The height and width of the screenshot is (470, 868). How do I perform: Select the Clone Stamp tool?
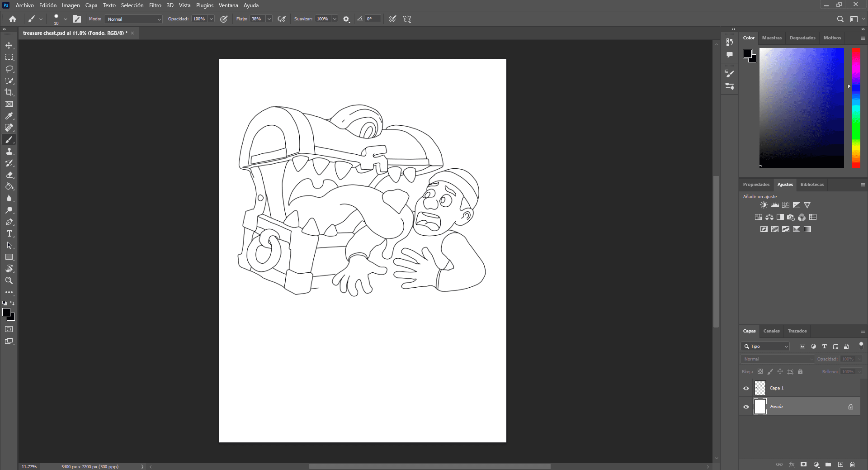9,152
